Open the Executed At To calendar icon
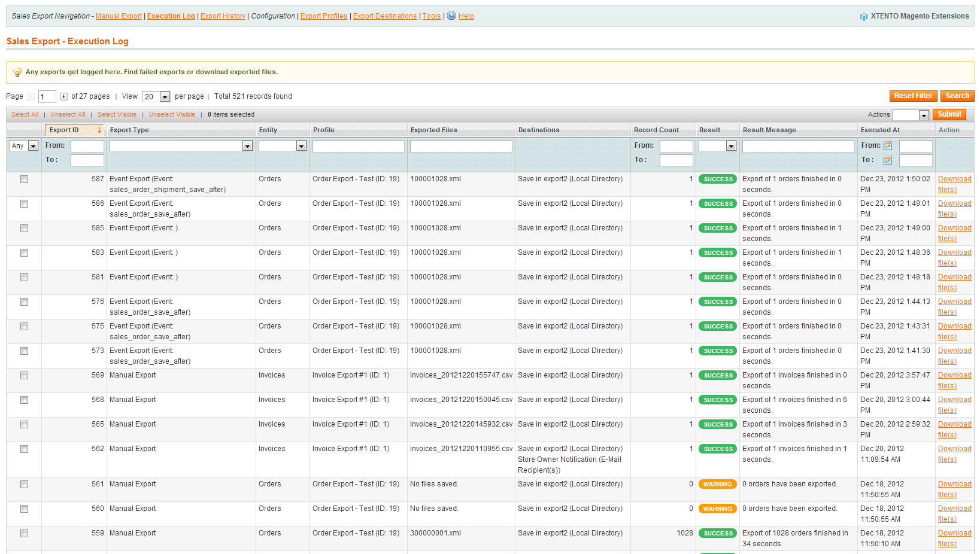980x554 pixels. tap(888, 160)
